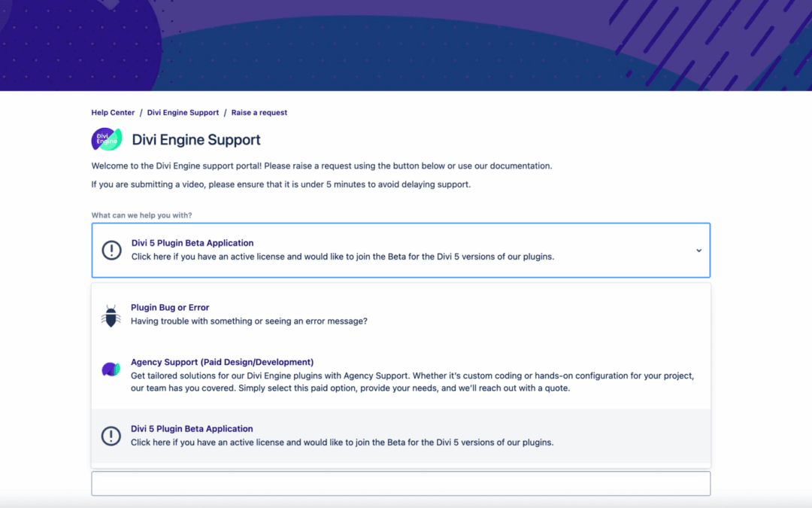Click the bug icon for Plugin Bug or Error
The height and width of the screenshot is (508, 812).
pos(111,315)
